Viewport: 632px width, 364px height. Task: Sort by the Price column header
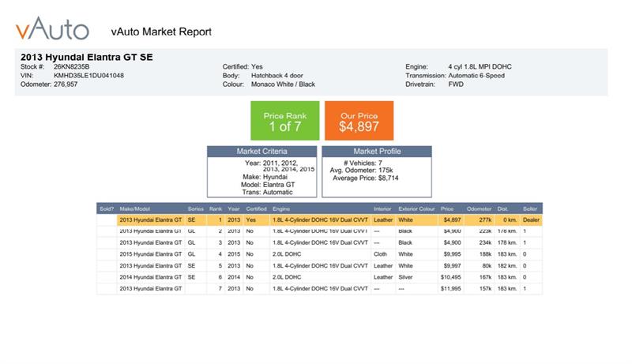447,209
